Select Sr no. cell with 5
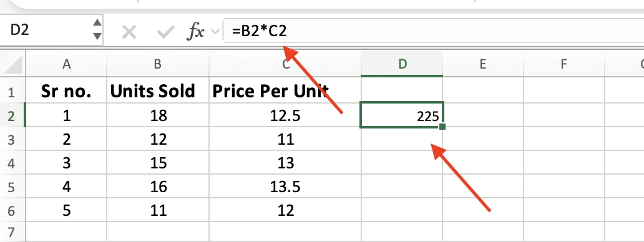This screenshot has width=644, height=242. (x=66, y=210)
